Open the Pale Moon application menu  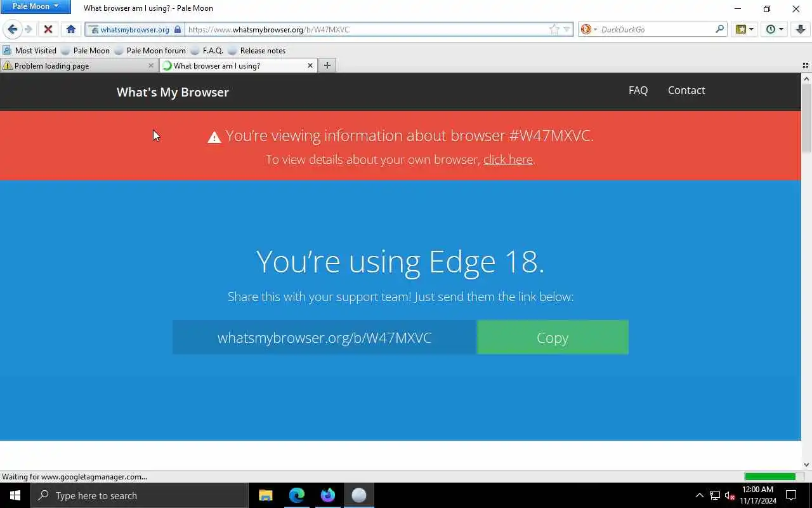click(36, 6)
